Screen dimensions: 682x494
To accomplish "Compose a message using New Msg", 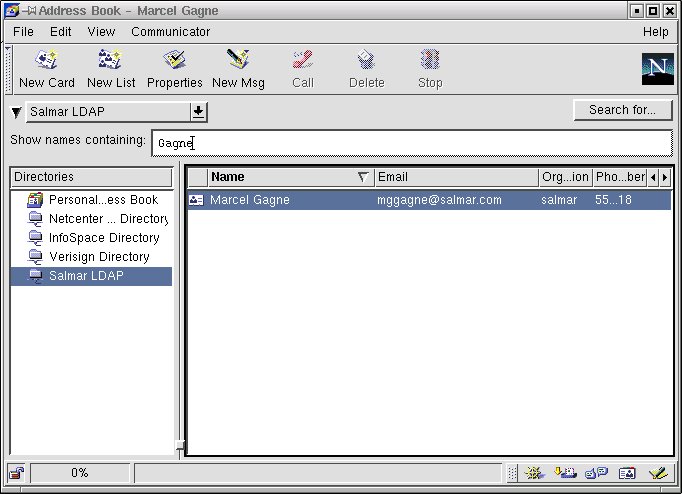I will pos(238,68).
